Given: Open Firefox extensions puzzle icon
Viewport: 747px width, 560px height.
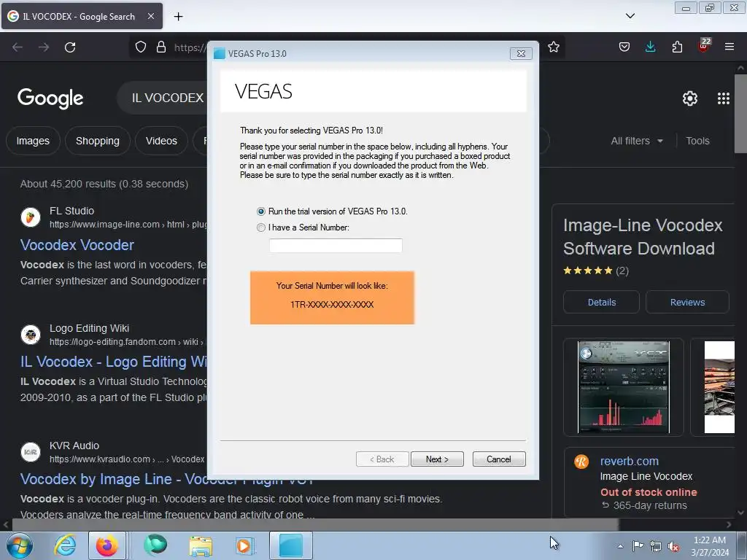Looking at the screenshot, I should click(x=677, y=47).
